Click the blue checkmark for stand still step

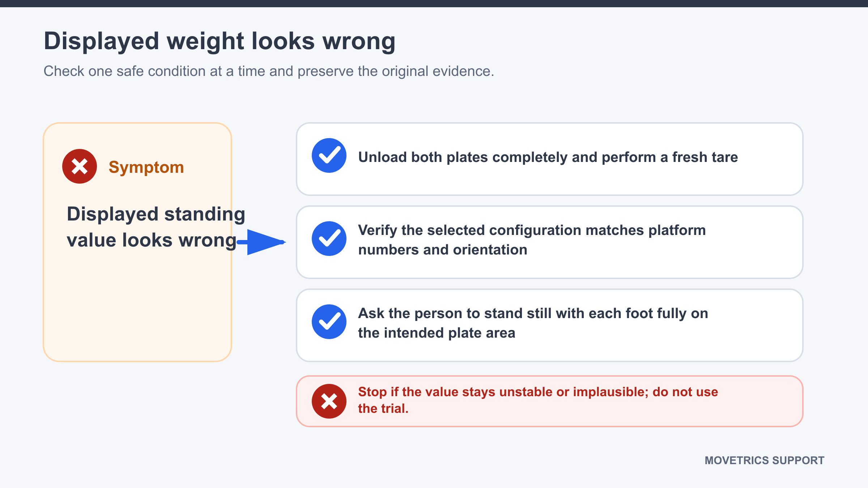pos(329,322)
